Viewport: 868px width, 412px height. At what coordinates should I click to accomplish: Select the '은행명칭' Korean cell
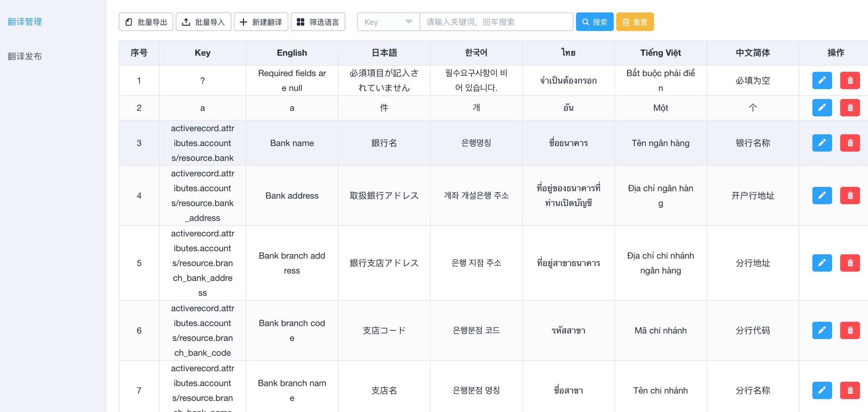476,143
